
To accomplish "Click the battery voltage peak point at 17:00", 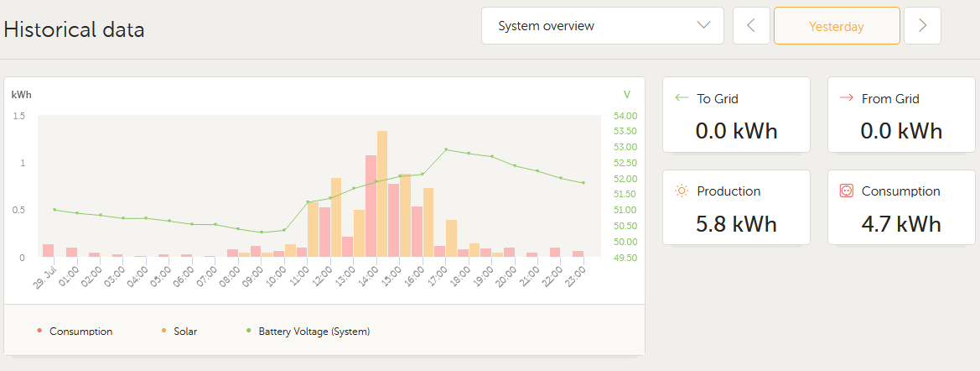I will [x=446, y=149].
